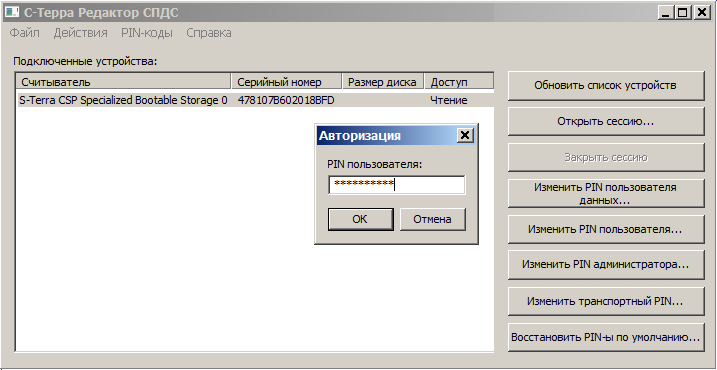
Task: Click the Размер диска column header
Action: click(x=383, y=82)
